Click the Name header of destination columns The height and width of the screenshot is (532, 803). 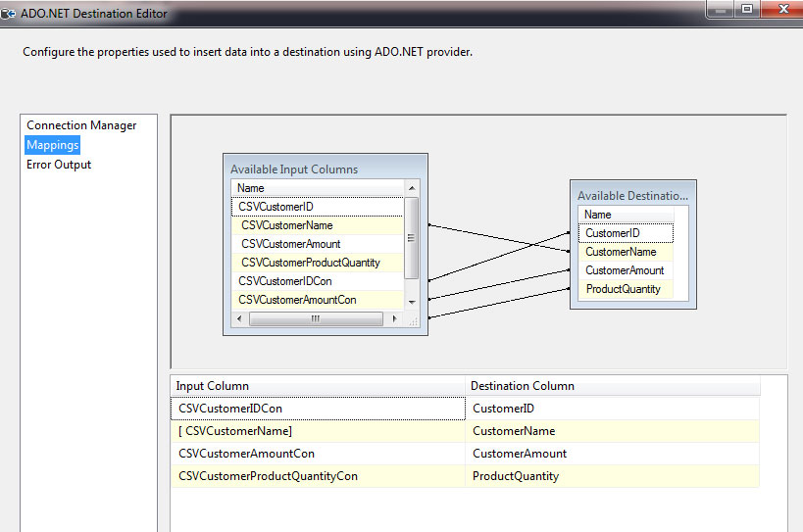click(626, 215)
